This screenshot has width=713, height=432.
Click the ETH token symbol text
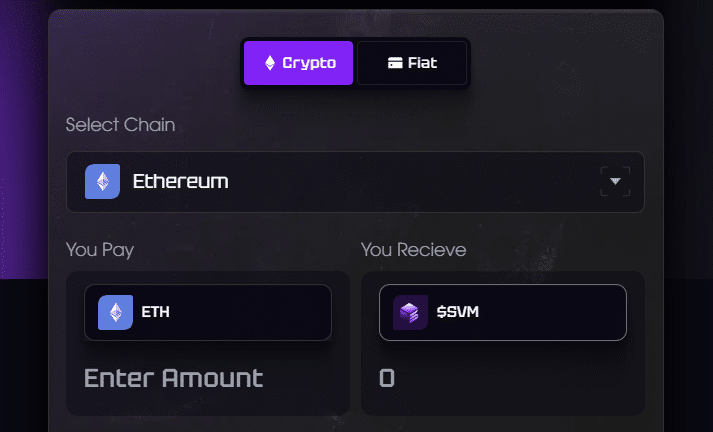point(156,312)
